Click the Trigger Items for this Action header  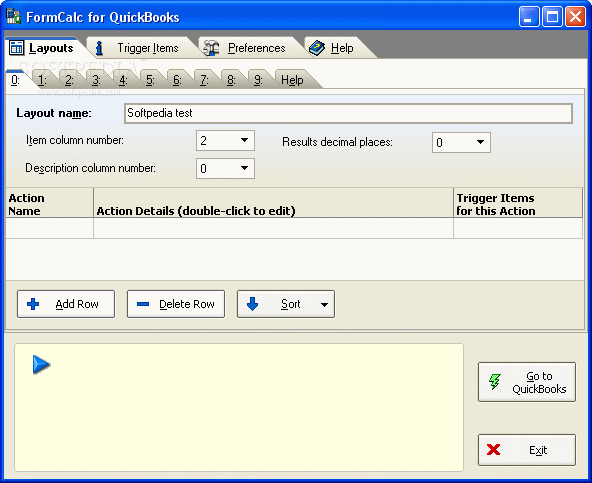pos(518,204)
